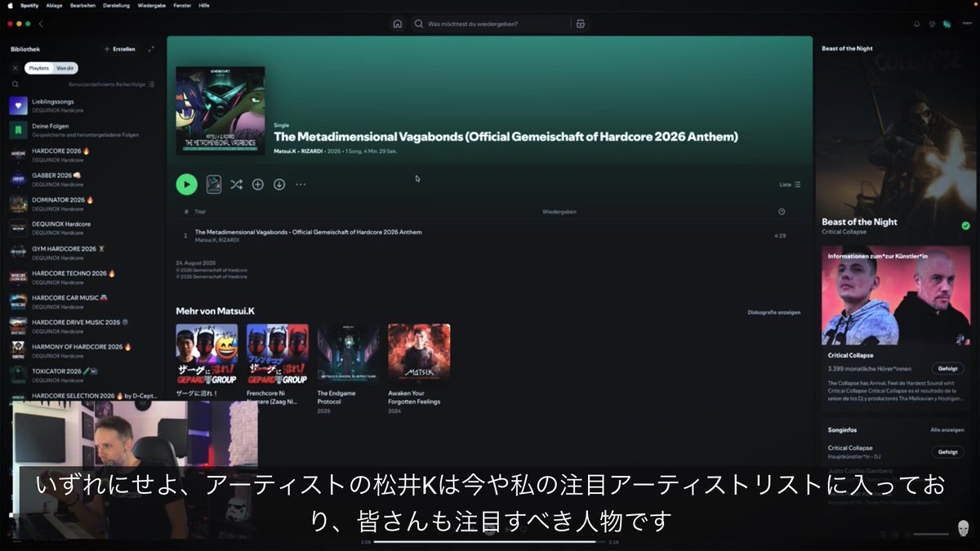The width and height of the screenshot is (980, 551).
Task: Open the HARDCORE DRIVE MUSIC 2026 playlist
Action: pyautogui.click(x=85, y=326)
